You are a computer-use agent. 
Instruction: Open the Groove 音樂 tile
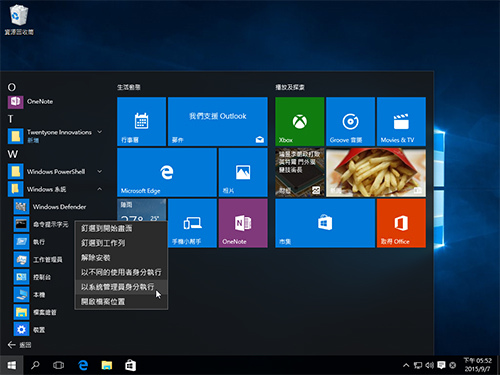point(350,121)
